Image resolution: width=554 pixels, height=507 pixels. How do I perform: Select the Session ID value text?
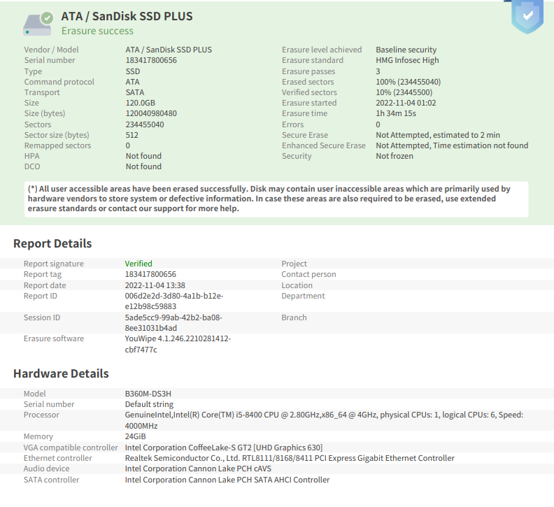pyautogui.click(x=173, y=323)
